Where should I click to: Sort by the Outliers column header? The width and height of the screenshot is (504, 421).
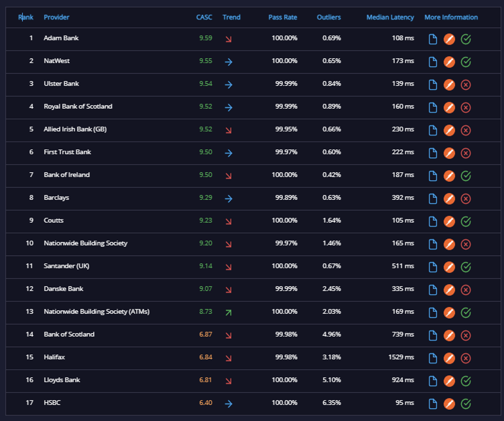[x=329, y=17]
